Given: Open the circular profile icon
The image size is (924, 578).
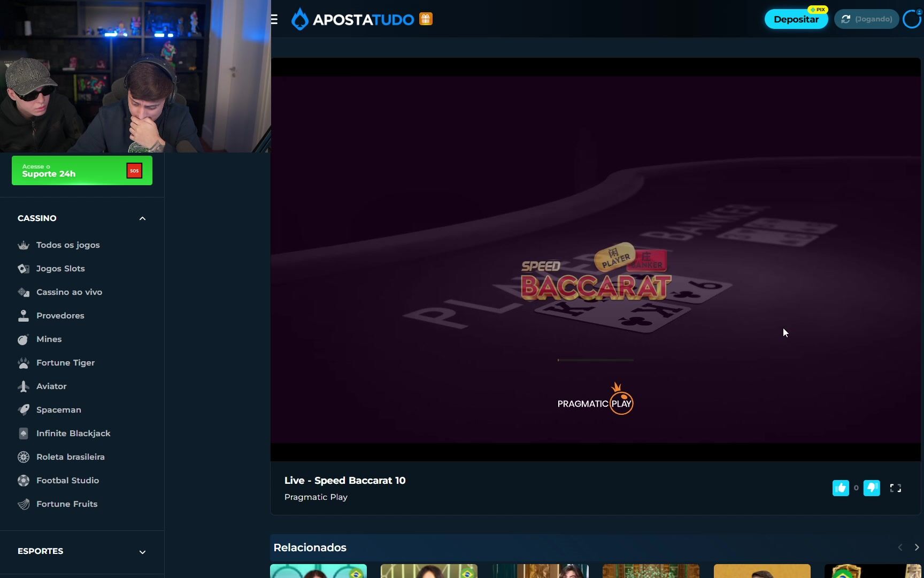Looking at the screenshot, I should [x=912, y=19].
